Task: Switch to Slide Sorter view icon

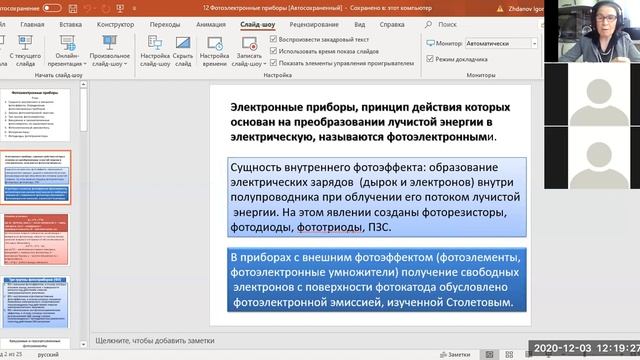Action: [x=509, y=355]
